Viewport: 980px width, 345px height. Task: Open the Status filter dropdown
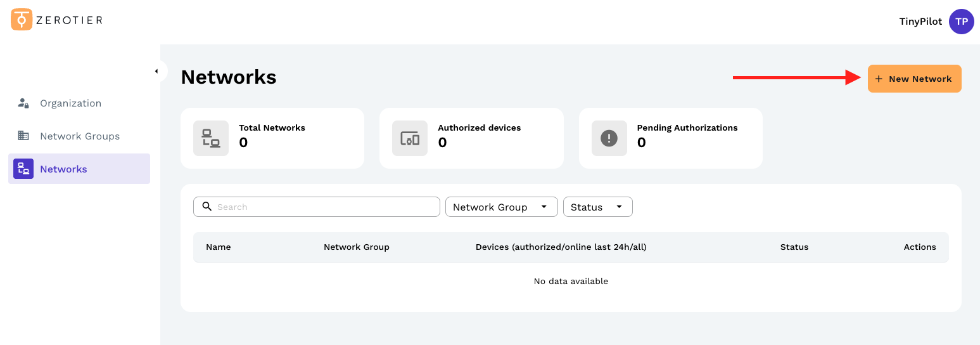(x=597, y=207)
